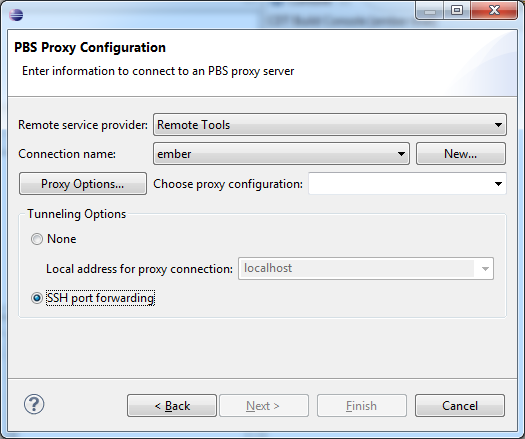This screenshot has width=525, height=439.
Task: Click the Next > button
Action: (264, 406)
